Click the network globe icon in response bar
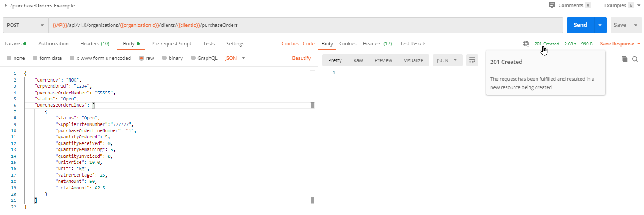Viewport: 644px width, 215px height. coord(526,44)
